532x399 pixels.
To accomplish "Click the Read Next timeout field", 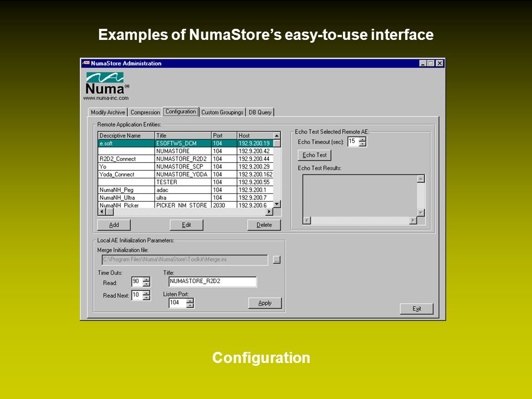I will (137, 295).
